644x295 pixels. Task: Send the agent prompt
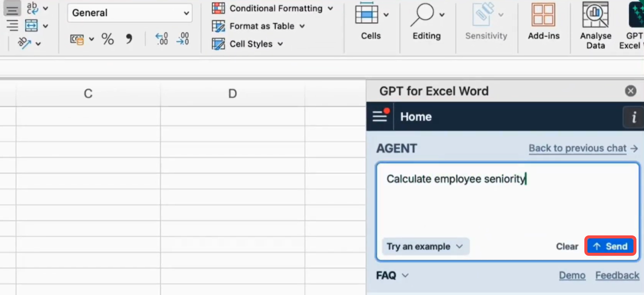tap(610, 246)
